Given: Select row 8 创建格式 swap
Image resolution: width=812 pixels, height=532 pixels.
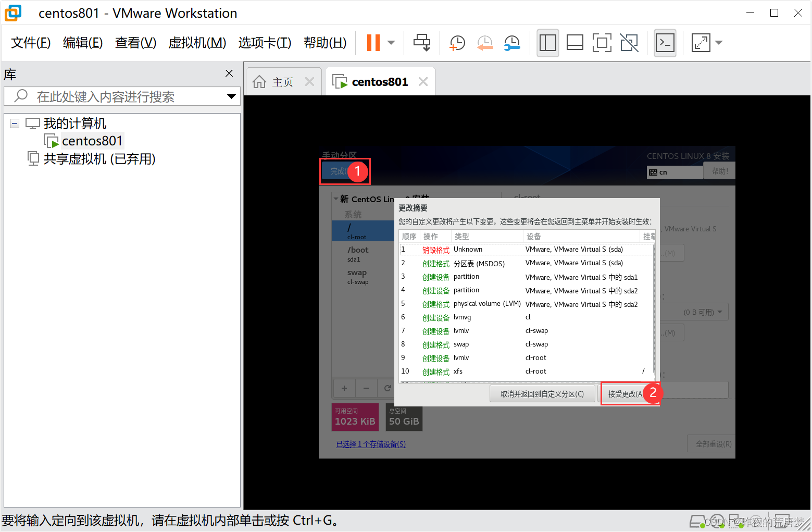Looking at the screenshot, I should pyautogui.click(x=527, y=344).
